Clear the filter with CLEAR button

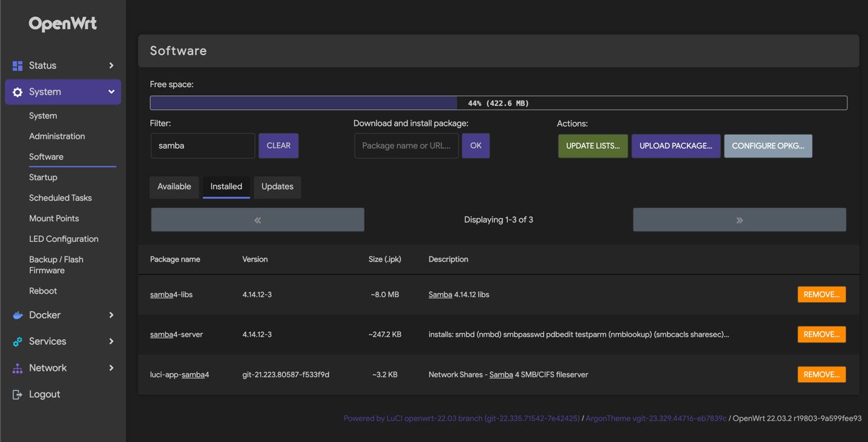pyautogui.click(x=278, y=146)
